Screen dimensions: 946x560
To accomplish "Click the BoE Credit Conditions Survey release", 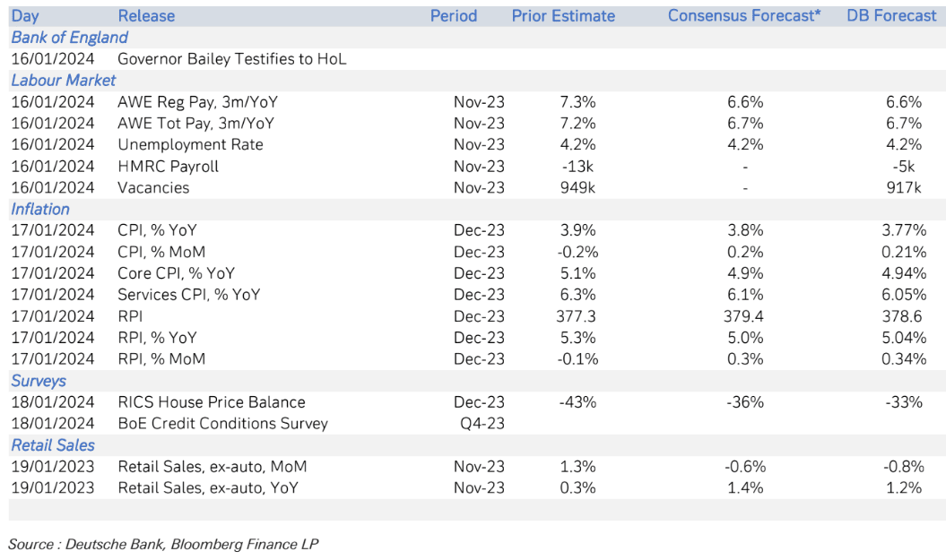I will (222, 424).
